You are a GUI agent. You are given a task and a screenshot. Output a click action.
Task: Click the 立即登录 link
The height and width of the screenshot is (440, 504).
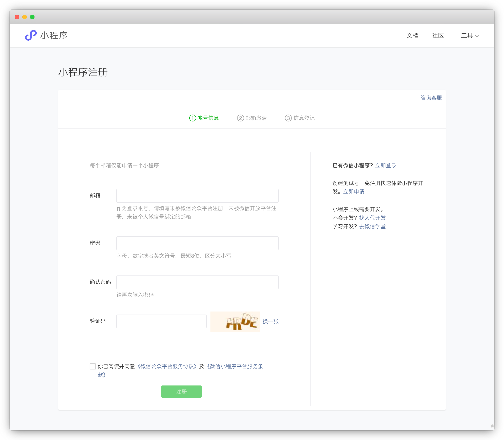coord(386,165)
